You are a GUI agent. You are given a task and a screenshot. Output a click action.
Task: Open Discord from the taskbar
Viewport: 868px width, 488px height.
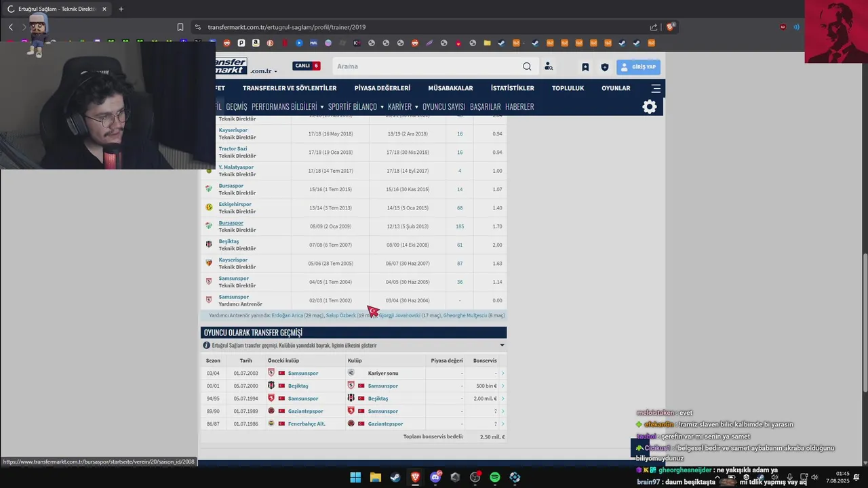[435, 477]
